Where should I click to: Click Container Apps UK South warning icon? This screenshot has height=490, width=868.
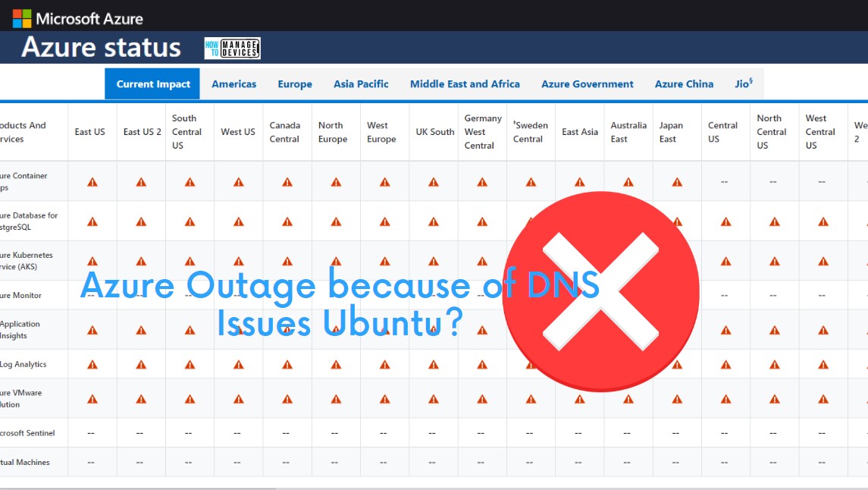(434, 182)
